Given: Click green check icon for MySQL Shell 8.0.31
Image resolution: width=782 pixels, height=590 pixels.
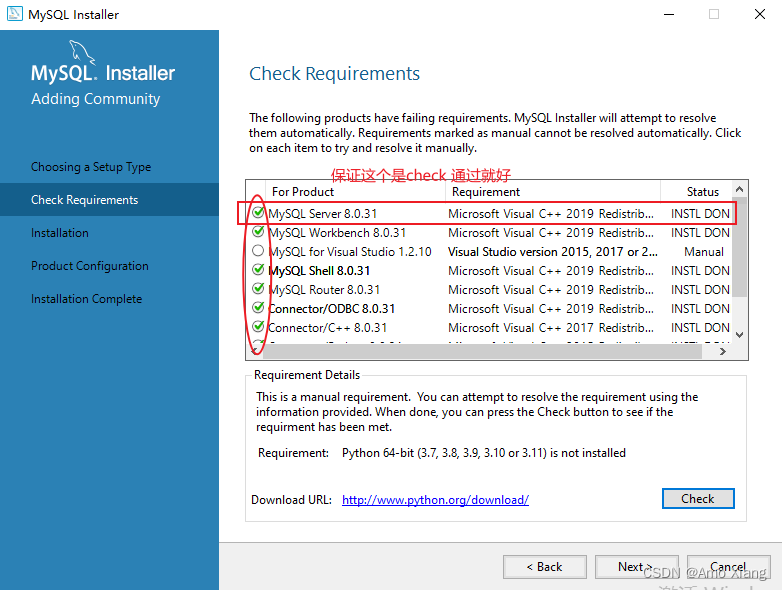Looking at the screenshot, I should click(258, 269).
